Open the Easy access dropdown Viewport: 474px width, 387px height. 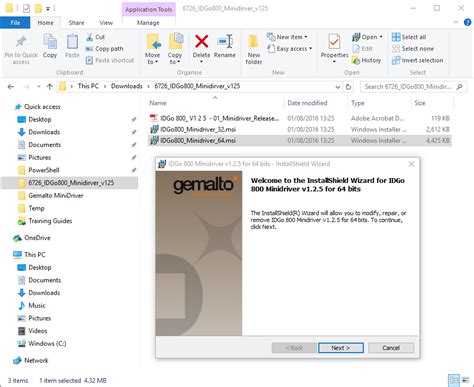point(290,49)
